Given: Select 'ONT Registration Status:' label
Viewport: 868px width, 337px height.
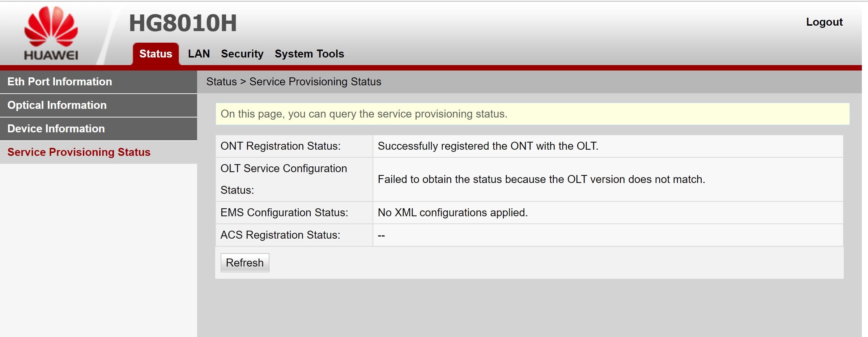Looking at the screenshot, I should click(281, 146).
